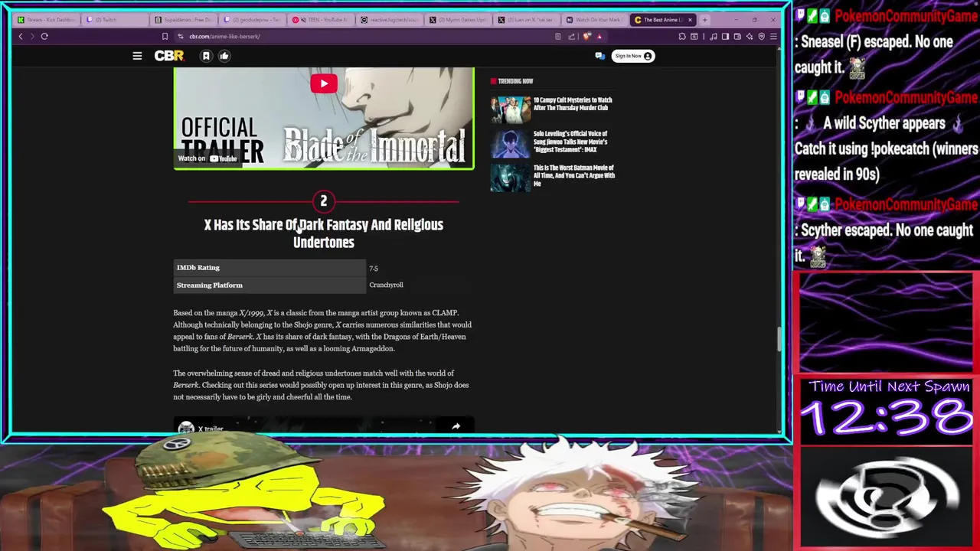Click the heading X Has Its Share Of Dark Fantasy

point(323,233)
